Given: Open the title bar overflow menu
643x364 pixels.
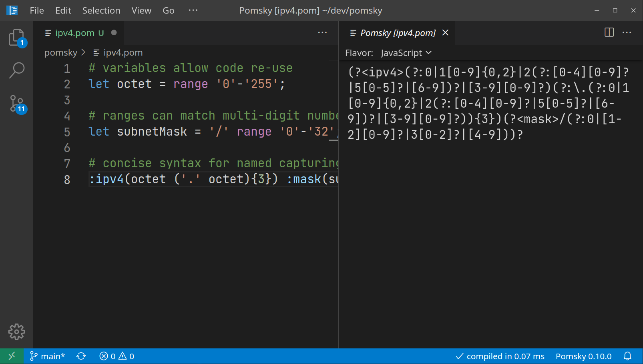Looking at the screenshot, I should coord(193,10).
